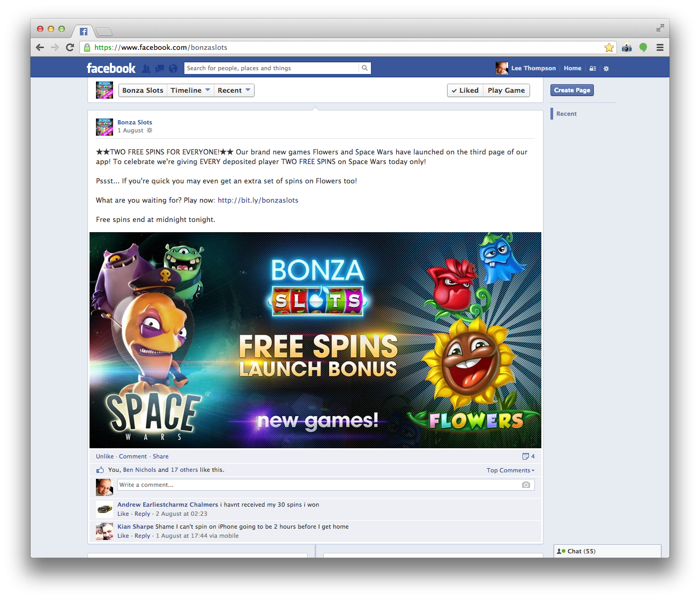Reply to Andrew Chalmers' comment
Viewport: 700px width, 600px height.
pyautogui.click(x=142, y=514)
